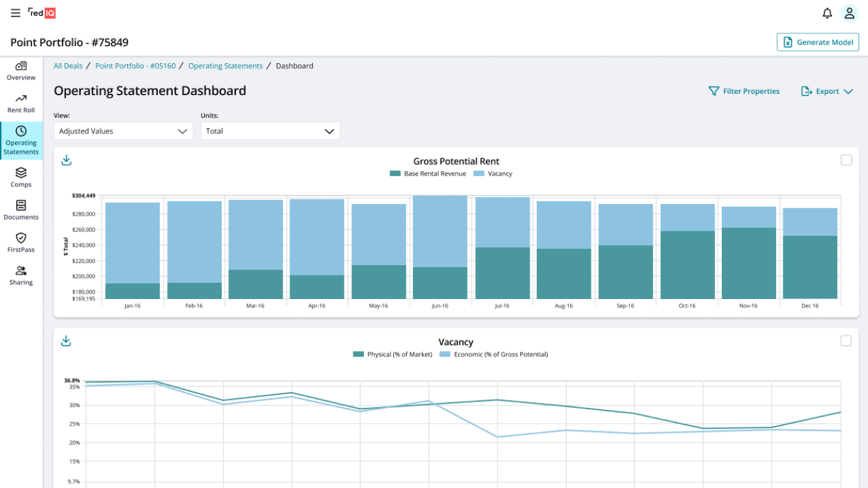Viewport: 868px width, 488px height.
Task: Click the Export file icon
Action: click(x=806, y=91)
